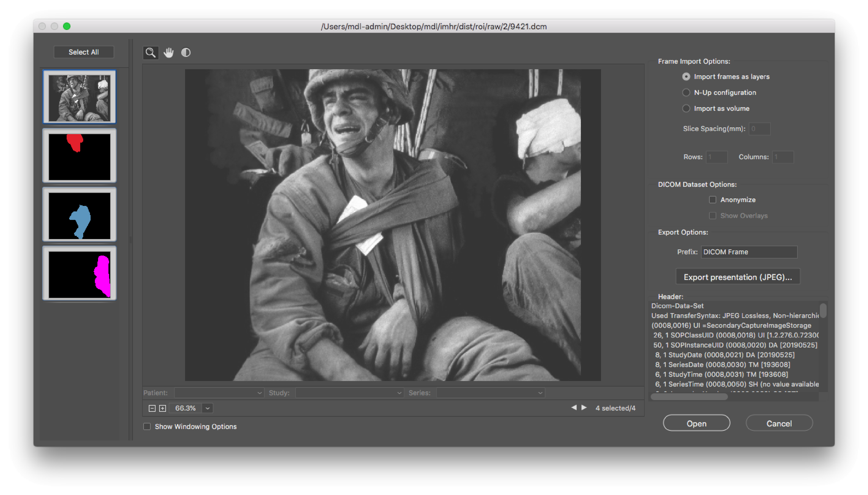Click the zoom percentage value 66.3%
The height and width of the screenshot is (495, 868).
coord(185,408)
